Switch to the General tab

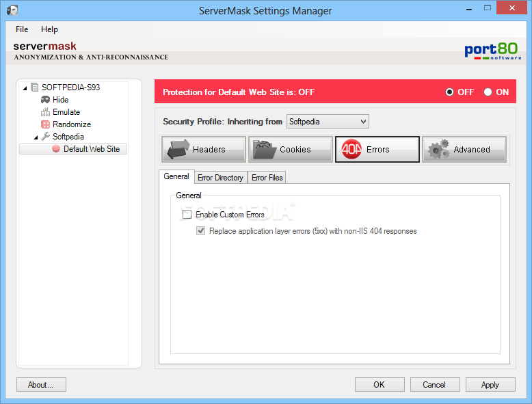coord(176,177)
